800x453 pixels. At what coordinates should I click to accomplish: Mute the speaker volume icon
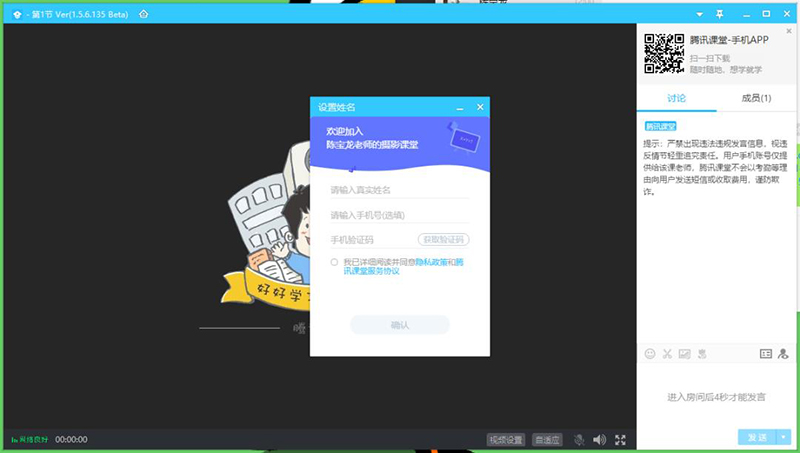599,439
